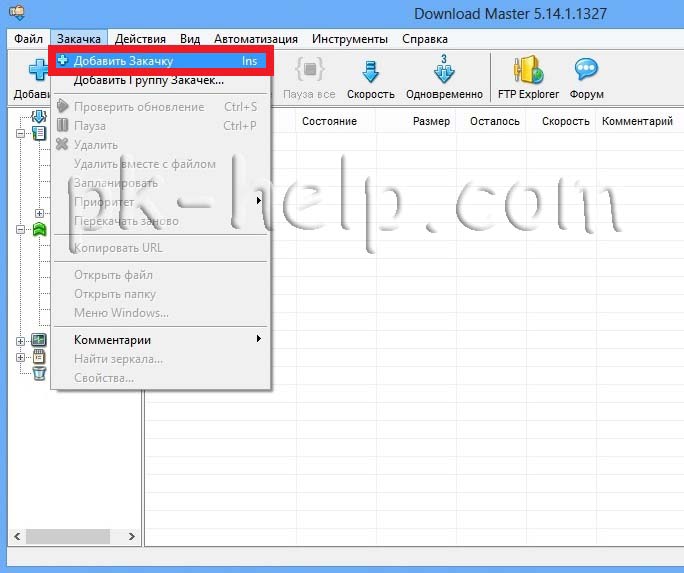Expand the Приоритет submenu arrow
Image resolution: width=684 pixels, height=573 pixels.
259,201
